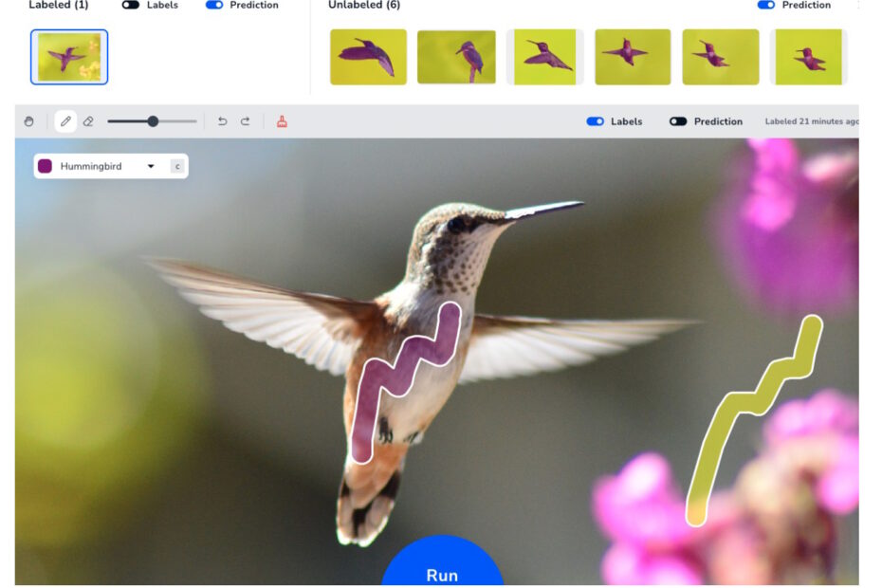Click the red clear annotations brush icon
This screenshot has width=882, height=588.
(x=282, y=121)
